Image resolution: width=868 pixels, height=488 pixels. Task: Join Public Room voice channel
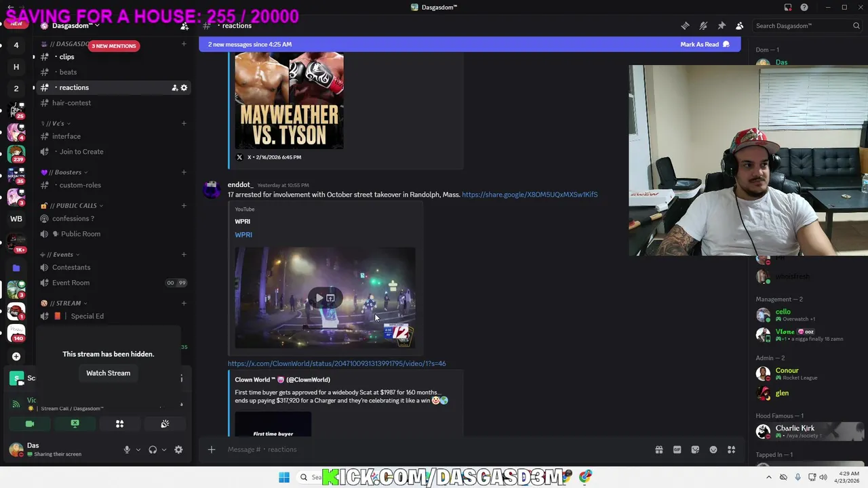click(113, 234)
